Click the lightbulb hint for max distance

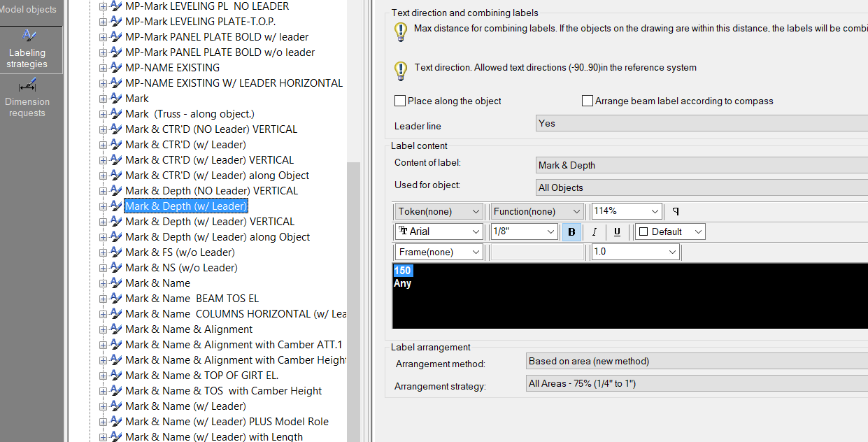pyautogui.click(x=400, y=31)
